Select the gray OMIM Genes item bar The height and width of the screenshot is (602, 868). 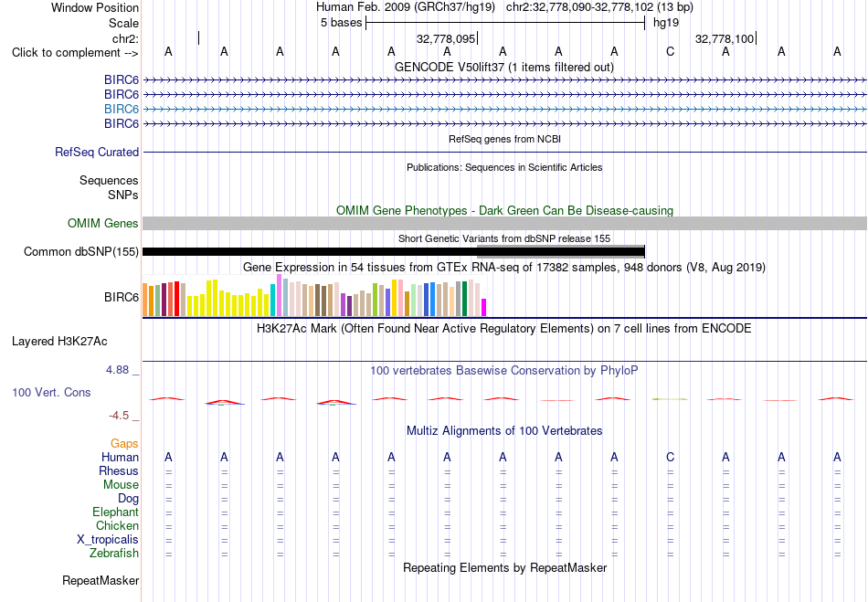pyautogui.click(x=504, y=223)
